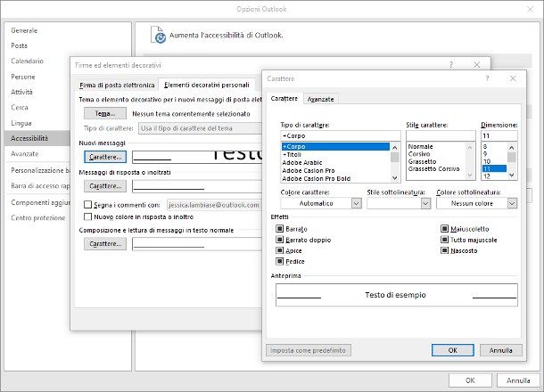Click the size list scroll-down arrow

[x=511, y=176]
